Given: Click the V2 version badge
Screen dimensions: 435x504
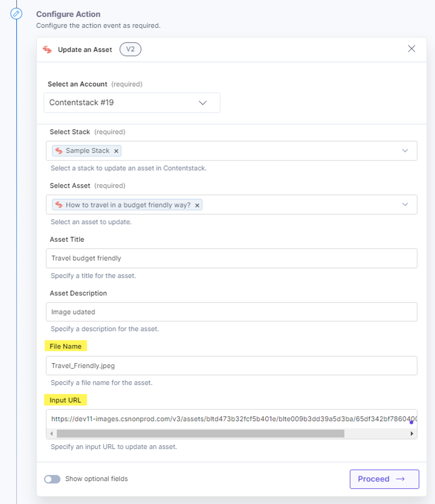Looking at the screenshot, I should pyautogui.click(x=130, y=49).
